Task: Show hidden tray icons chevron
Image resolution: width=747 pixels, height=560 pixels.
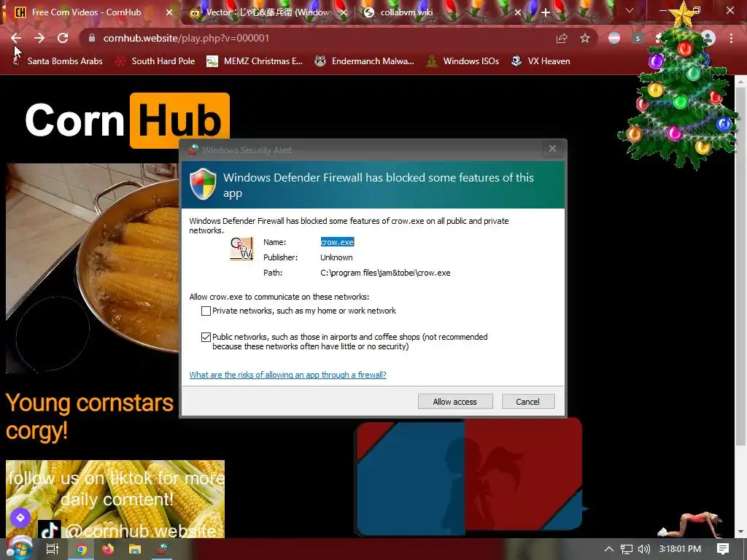Action: [608, 549]
